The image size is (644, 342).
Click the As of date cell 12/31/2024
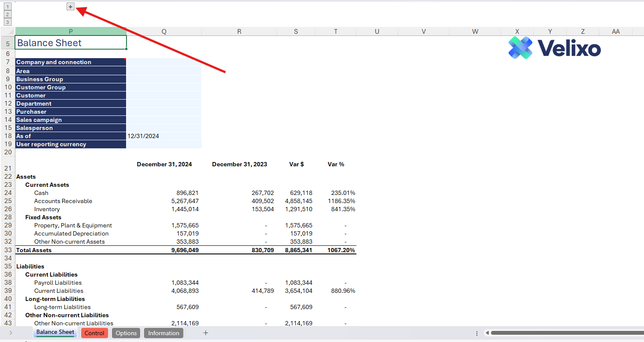[x=164, y=136]
